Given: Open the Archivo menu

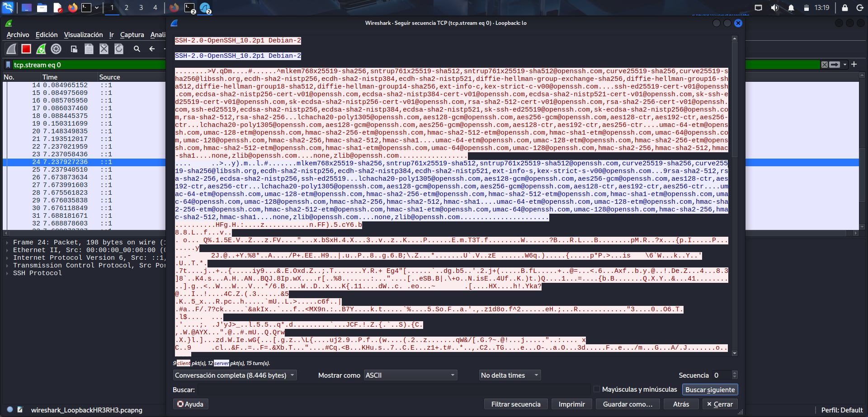Looking at the screenshot, I should tap(18, 35).
